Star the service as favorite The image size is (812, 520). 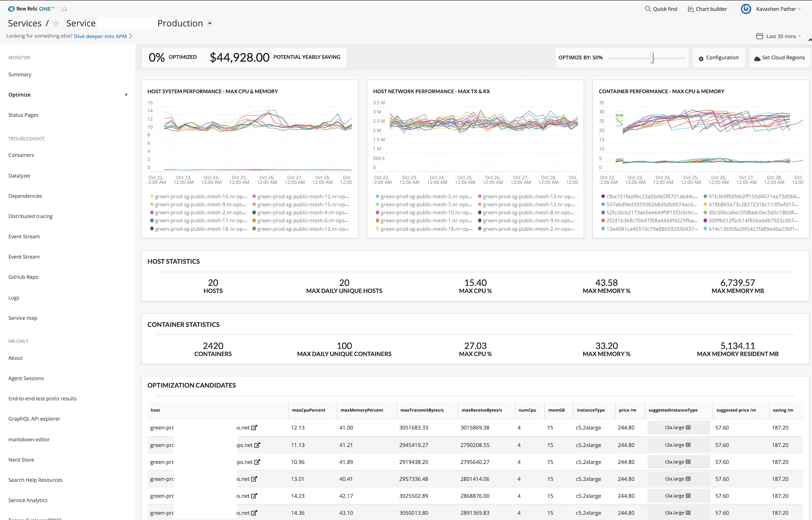coord(56,23)
